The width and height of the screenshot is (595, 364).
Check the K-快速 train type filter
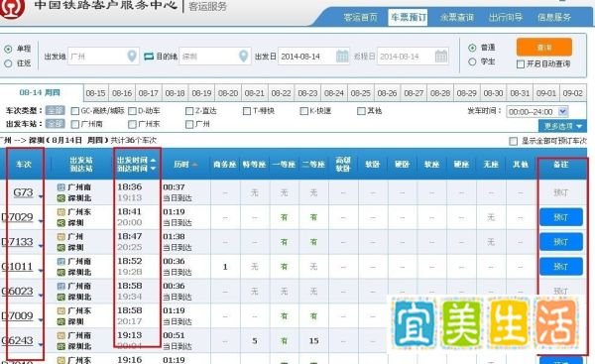pos(303,111)
